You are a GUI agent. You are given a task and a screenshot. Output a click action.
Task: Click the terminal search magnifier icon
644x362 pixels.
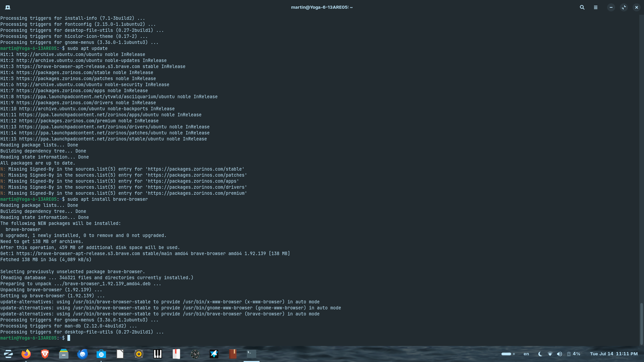pyautogui.click(x=582, y=7)
